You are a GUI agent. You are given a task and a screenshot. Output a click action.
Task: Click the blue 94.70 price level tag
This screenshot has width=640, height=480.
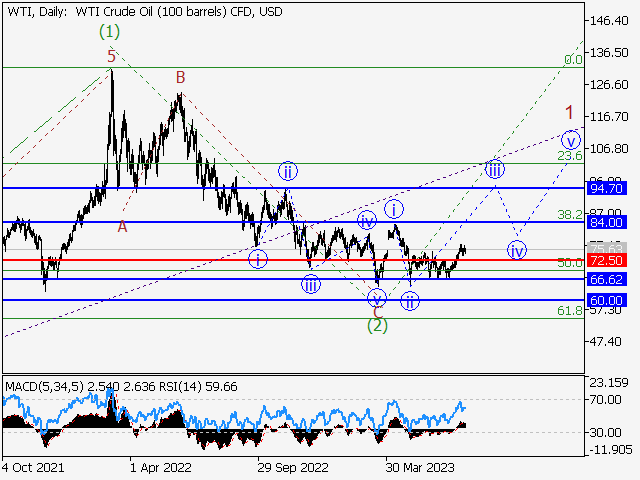coord(606,189)
